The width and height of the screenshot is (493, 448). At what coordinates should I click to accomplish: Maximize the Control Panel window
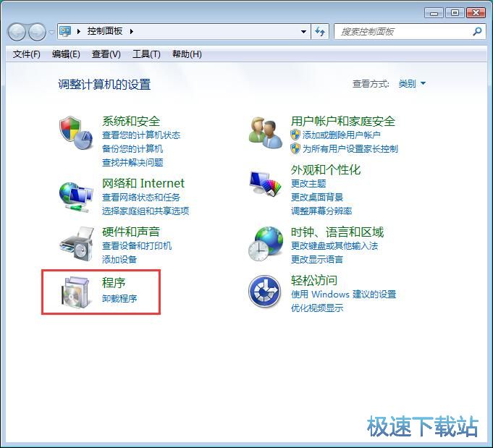click(455, 13)
